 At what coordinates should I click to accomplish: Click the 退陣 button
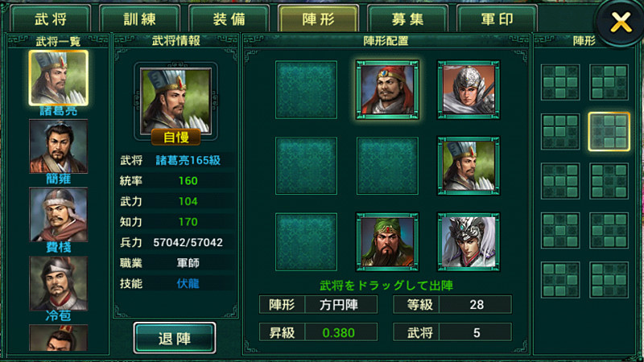[x=175, y=338]
